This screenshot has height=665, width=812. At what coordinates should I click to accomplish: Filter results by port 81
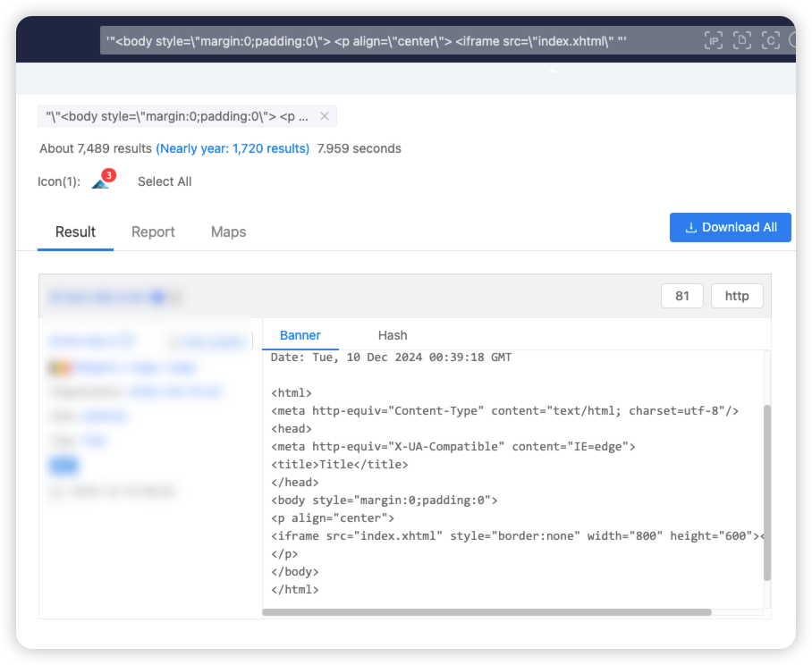pos(682,295)
